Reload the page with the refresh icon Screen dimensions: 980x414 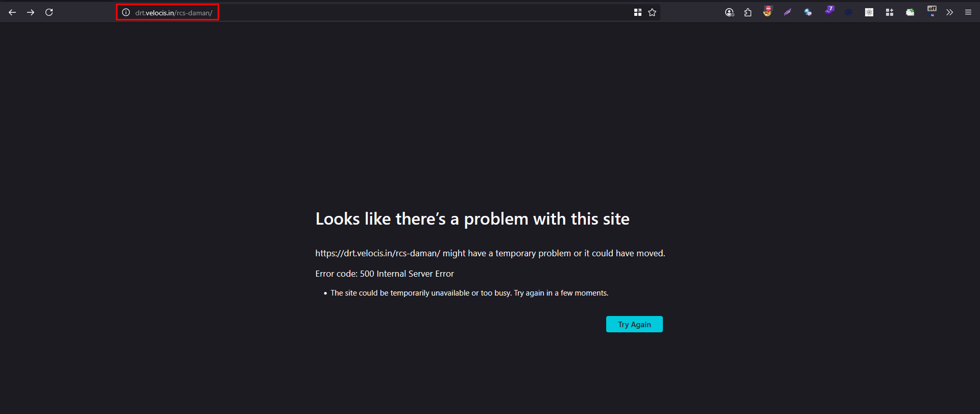pyautogui.click(x=49, y=12)
